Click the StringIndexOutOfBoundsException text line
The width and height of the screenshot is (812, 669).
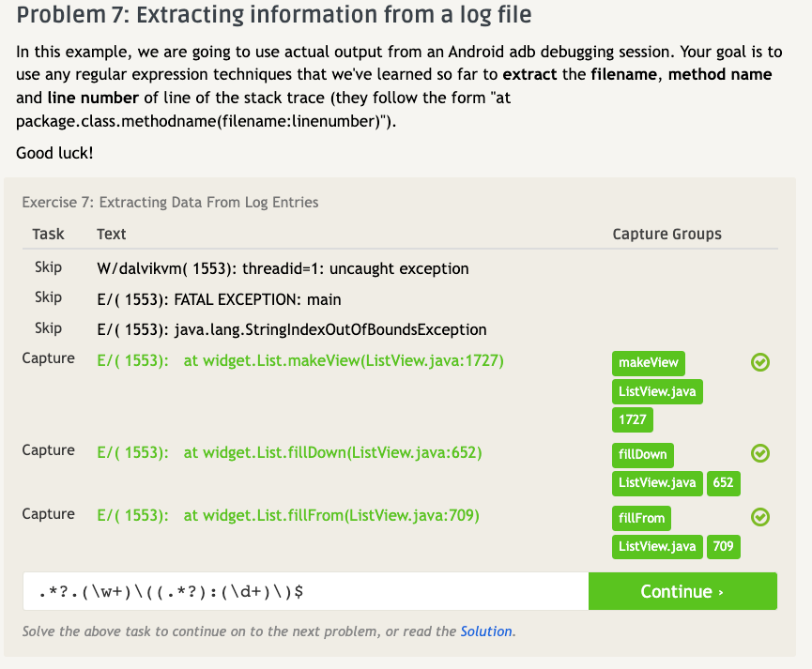tap(291, 329)
